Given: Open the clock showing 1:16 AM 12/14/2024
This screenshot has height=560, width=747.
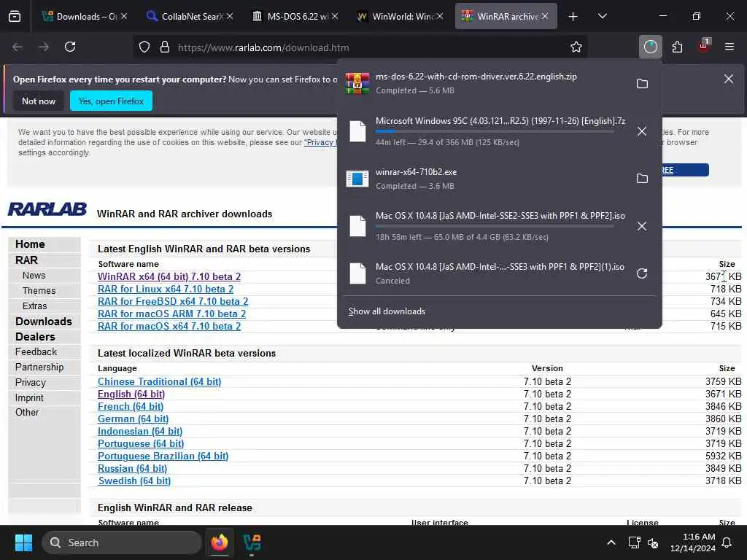Looking at the screenshot, I should pos(693,542).
